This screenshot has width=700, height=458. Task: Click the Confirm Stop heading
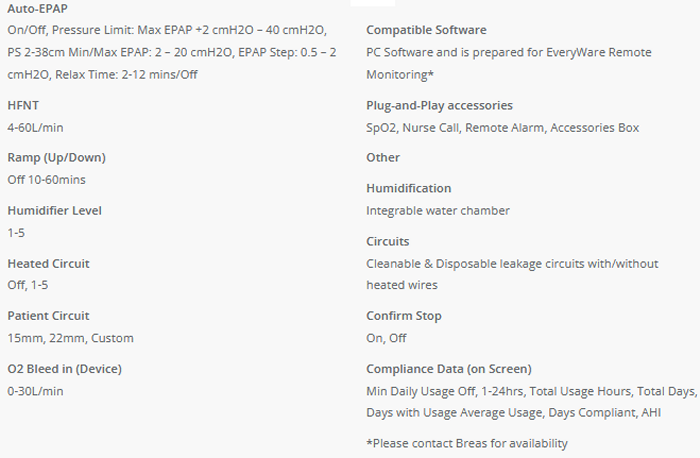click(x=404, y=316)
